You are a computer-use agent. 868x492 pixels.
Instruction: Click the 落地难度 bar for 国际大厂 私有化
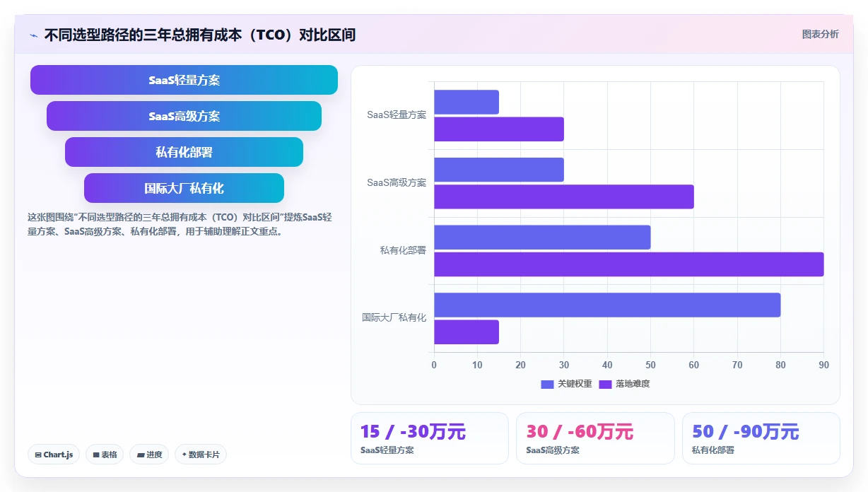point(467,332)
